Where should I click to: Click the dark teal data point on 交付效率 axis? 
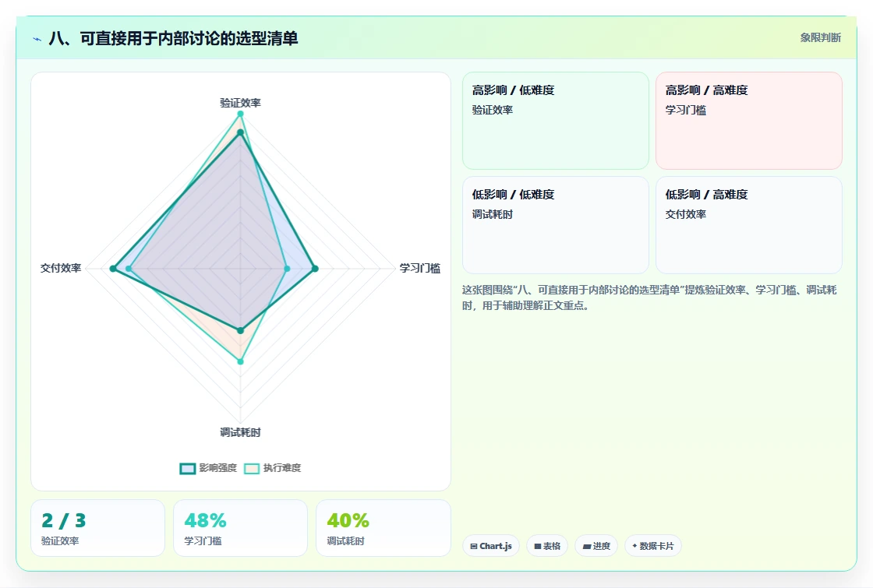pos(113,269)
